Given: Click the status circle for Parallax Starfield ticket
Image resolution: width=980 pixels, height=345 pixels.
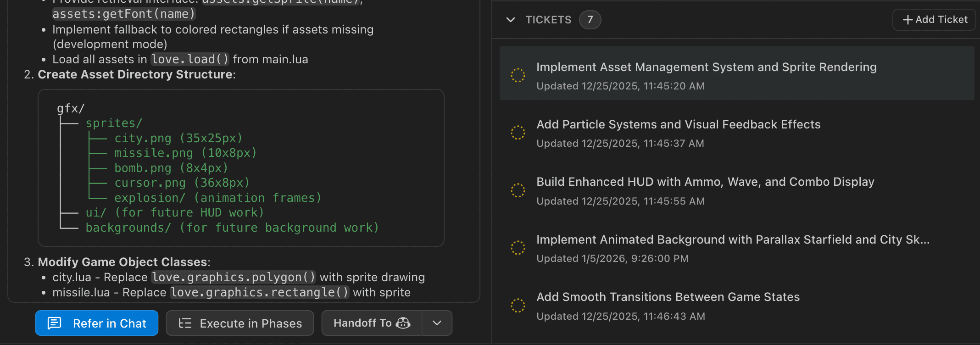Looking at the screenshot, I should coord(518,248).
